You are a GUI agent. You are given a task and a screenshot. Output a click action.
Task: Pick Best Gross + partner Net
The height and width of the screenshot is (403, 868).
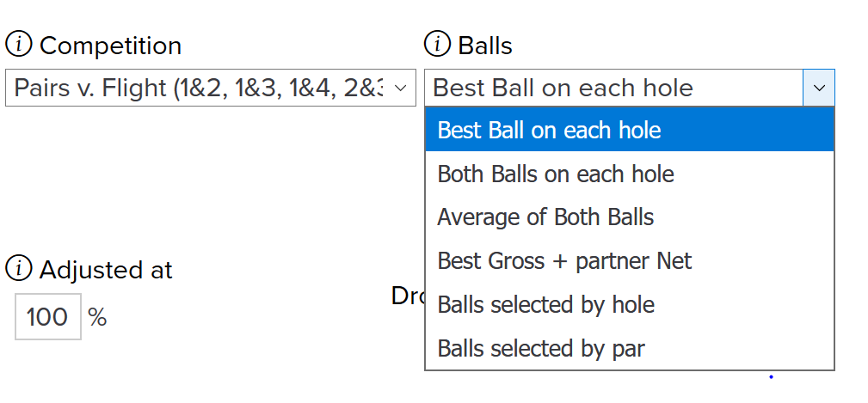[630, 260]
